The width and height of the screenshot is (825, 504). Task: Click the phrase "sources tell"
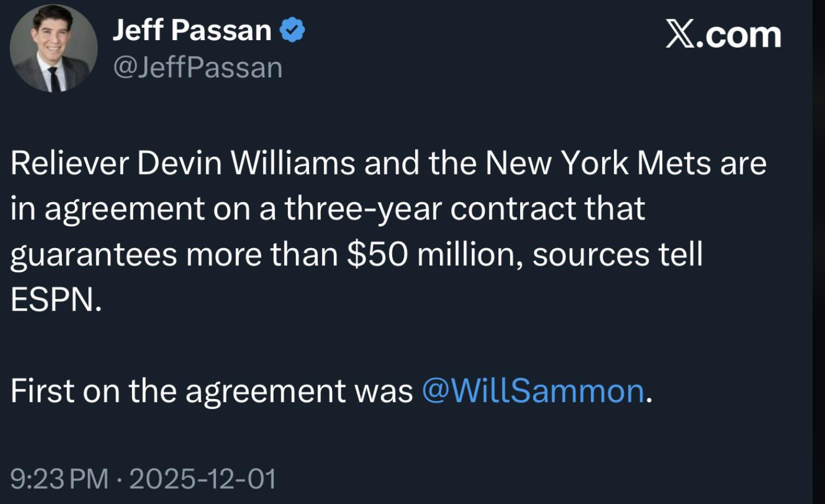tap(617, 255)
